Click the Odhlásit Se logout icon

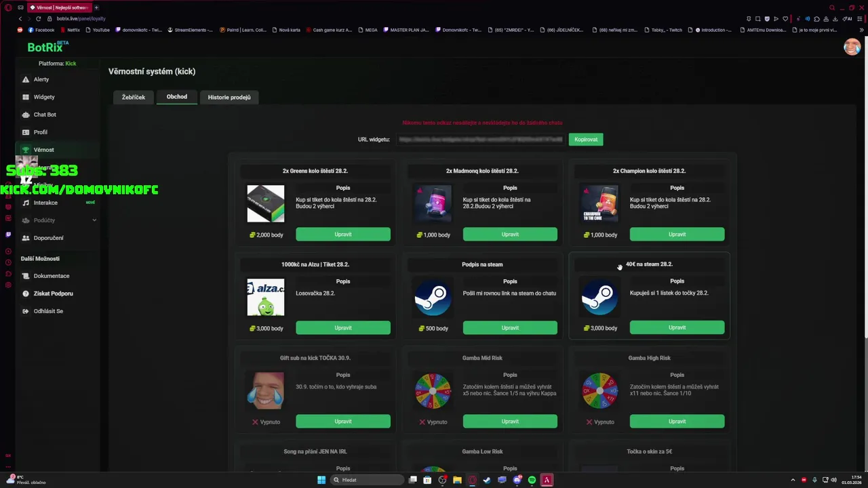26,311
